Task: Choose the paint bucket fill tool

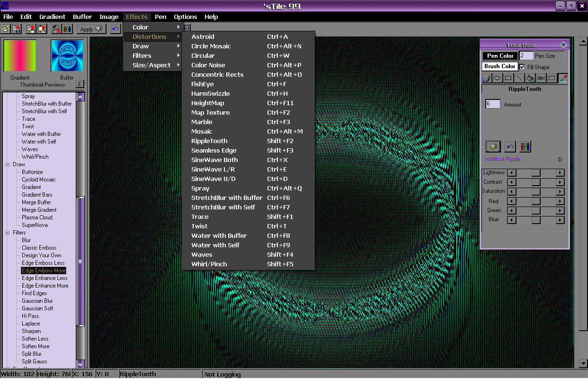Action: pyautogui.click(x=530, y=78)
